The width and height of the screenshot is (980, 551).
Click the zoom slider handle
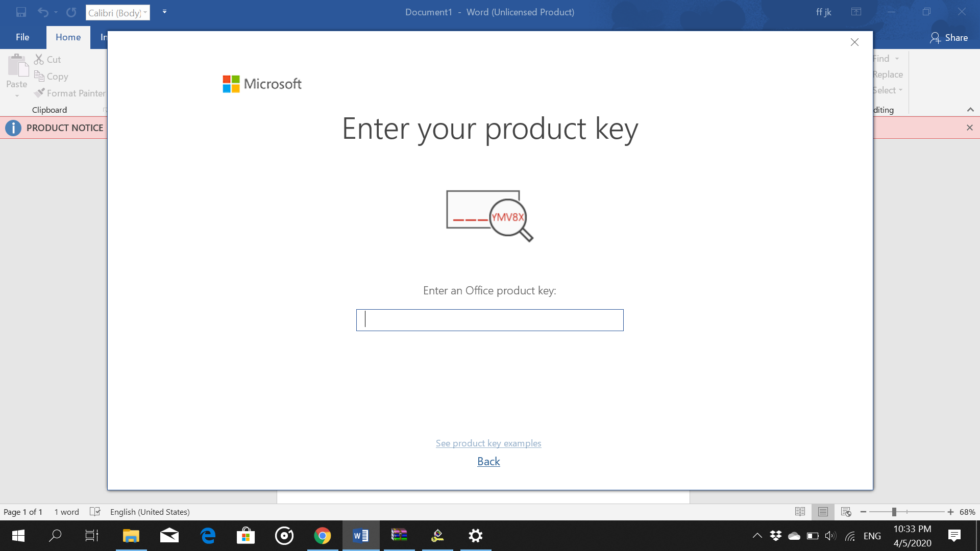[894, 512]
